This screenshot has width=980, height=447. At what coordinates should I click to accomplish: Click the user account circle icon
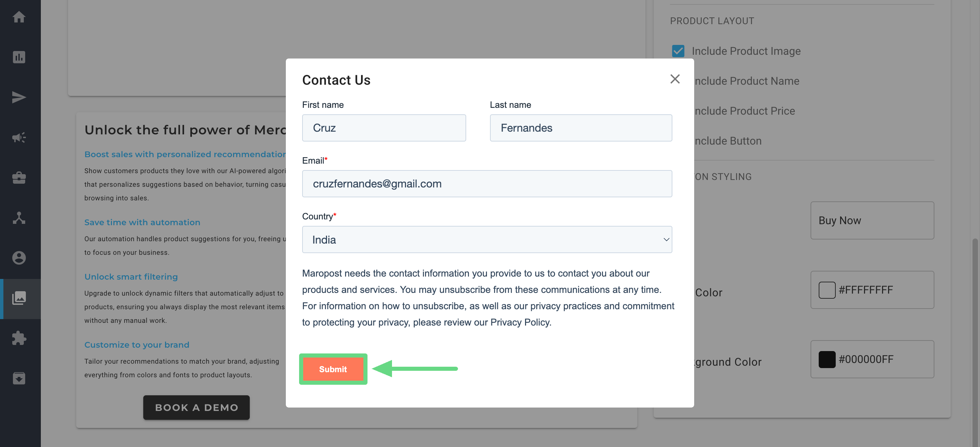[x=19, y=258]
